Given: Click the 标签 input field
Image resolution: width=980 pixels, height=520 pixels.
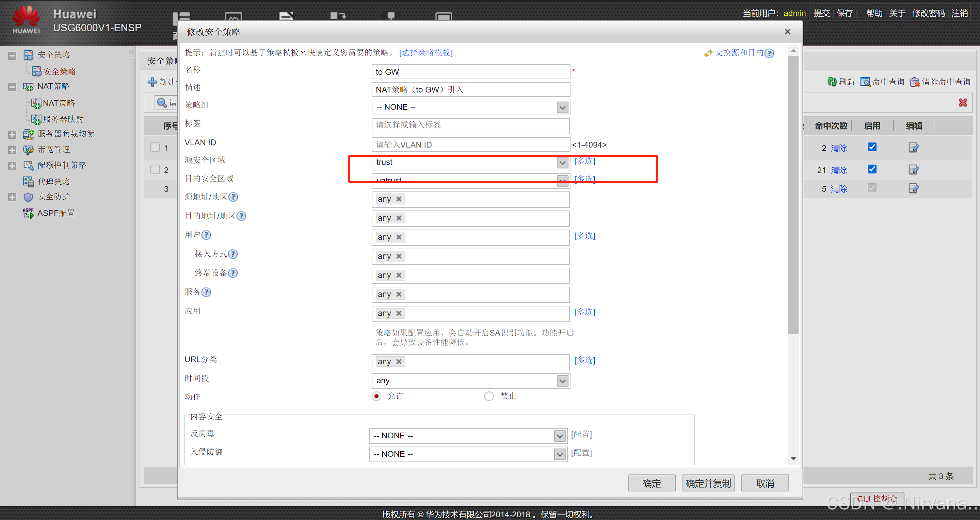Looking at the screenshot, I should (x=471, y=126).
